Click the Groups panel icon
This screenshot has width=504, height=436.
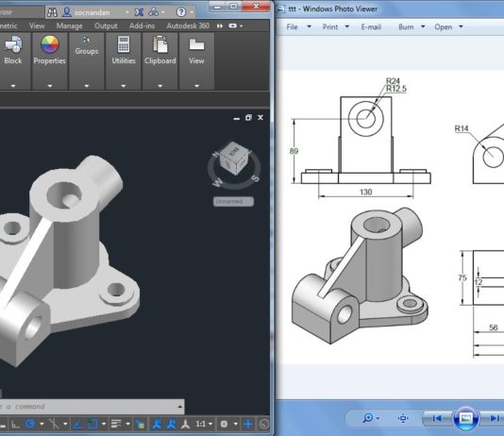click(86, 40)
